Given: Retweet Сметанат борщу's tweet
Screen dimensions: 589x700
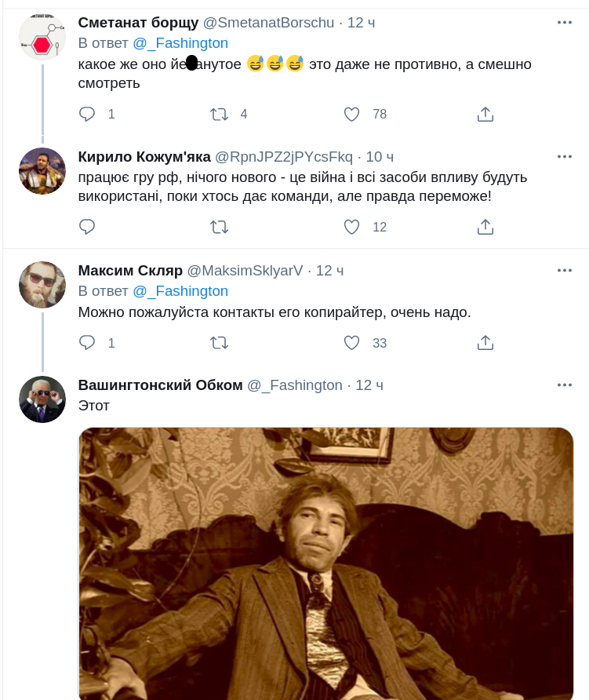Looking at the screenshot, I should click(x=220, y=114).
